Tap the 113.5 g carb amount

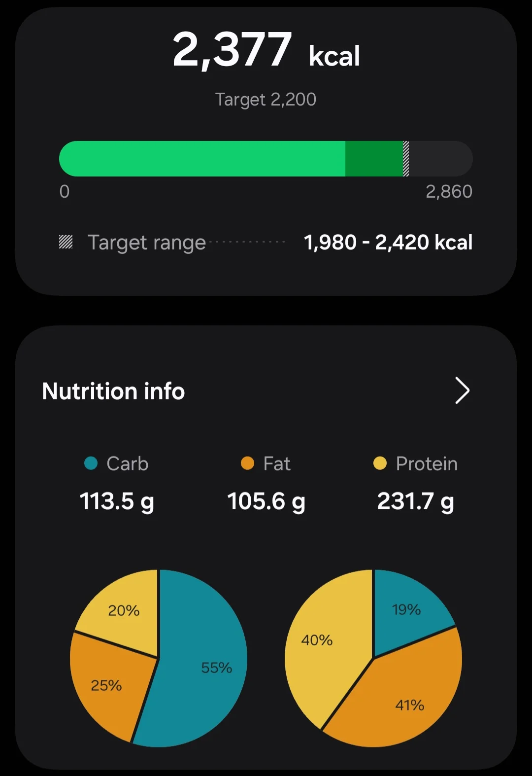coord(117,501)
